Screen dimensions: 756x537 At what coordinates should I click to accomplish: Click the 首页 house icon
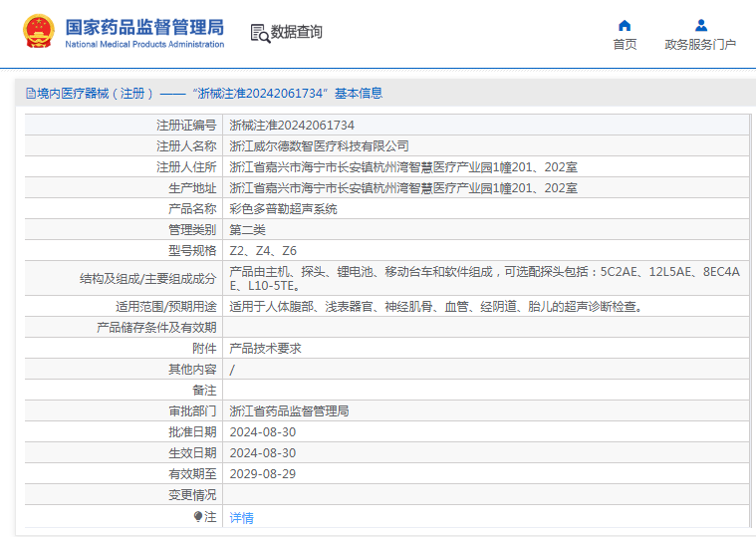click(x=625, y=25)
